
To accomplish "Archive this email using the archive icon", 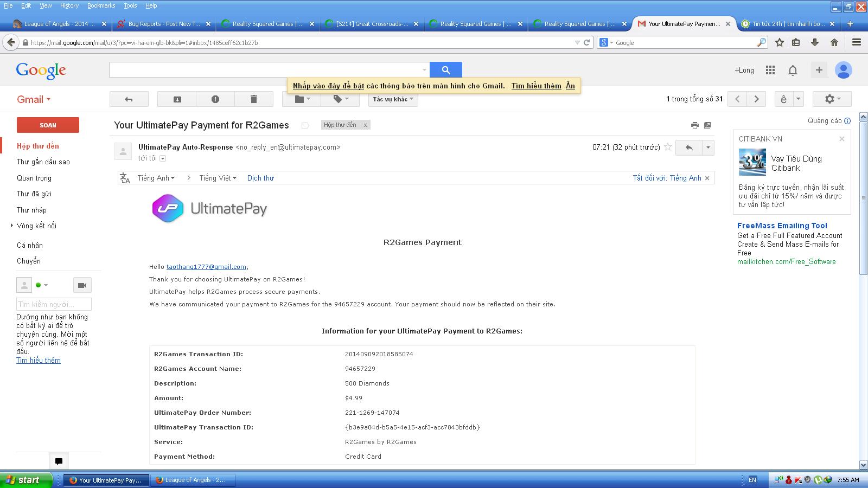I will pyautogui.click(x=177, y=99).
